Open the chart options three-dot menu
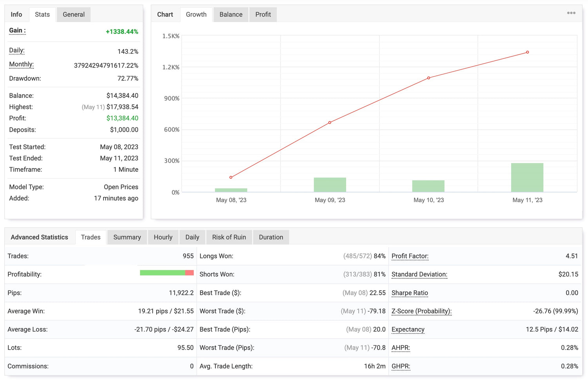588x381 pixels. pyautogui.click(x=571, y=13)
